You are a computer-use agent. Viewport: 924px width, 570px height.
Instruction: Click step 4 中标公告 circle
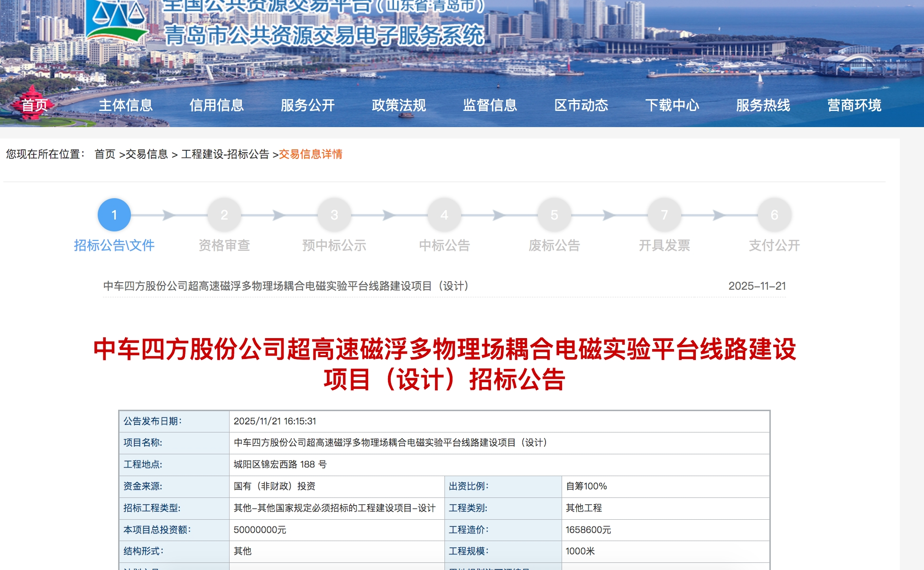pos(444,214)
